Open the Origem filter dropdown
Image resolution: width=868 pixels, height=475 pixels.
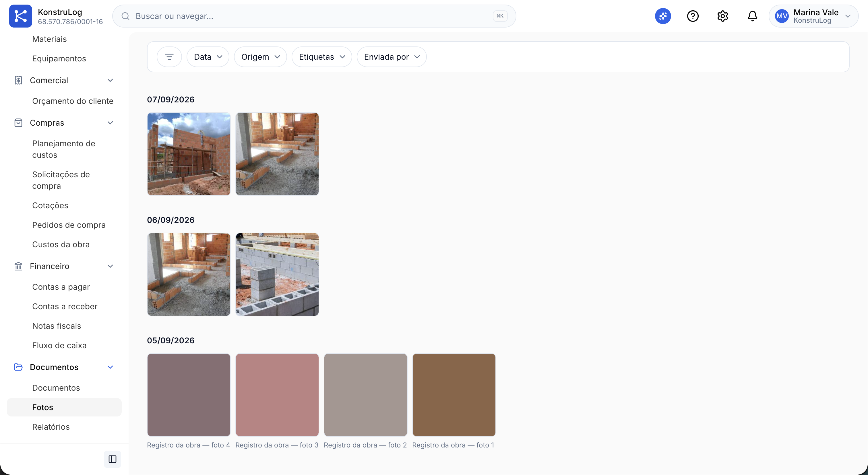tap(260, 57)
